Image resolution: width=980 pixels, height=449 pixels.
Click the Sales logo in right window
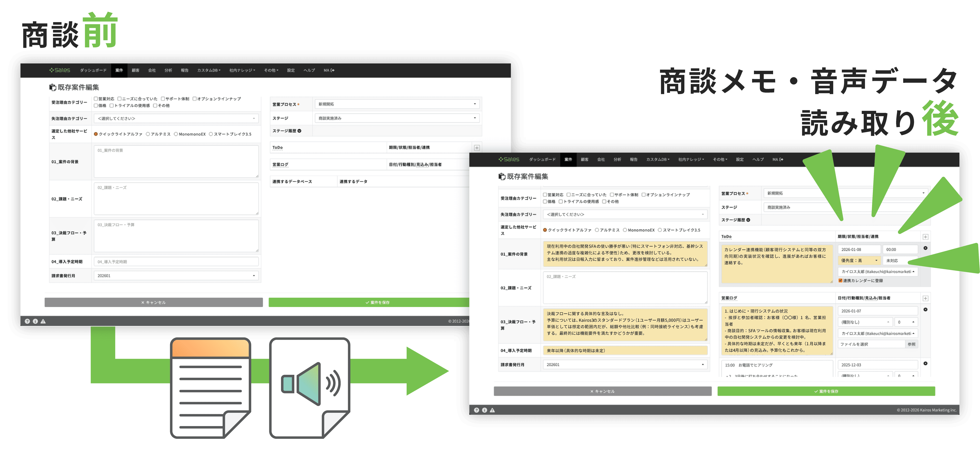(x=509, y=159)
